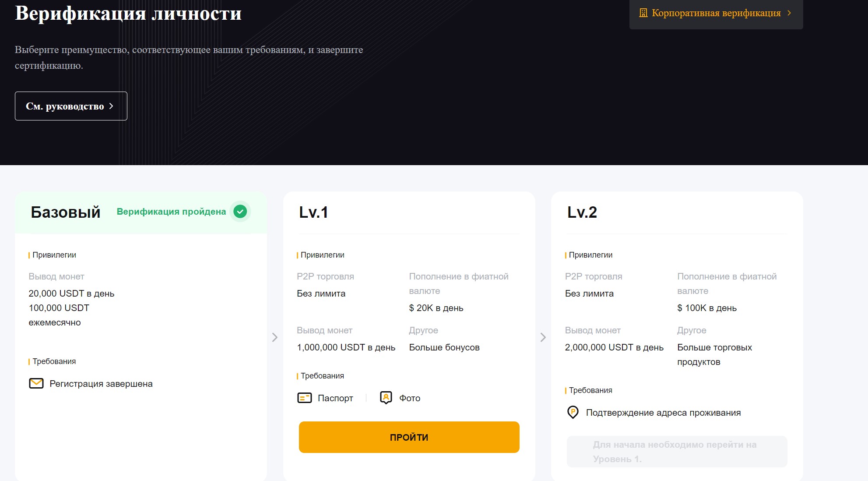Click the green verification passed checkmark icon
This screenshot has width=868, height=481.
[x=240, y=212]
